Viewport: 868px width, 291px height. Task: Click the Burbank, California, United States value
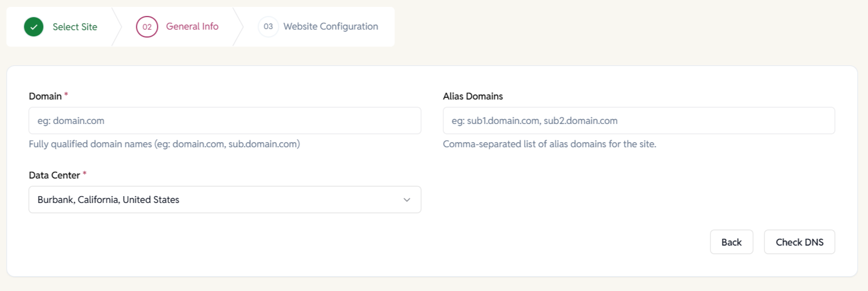108,199
